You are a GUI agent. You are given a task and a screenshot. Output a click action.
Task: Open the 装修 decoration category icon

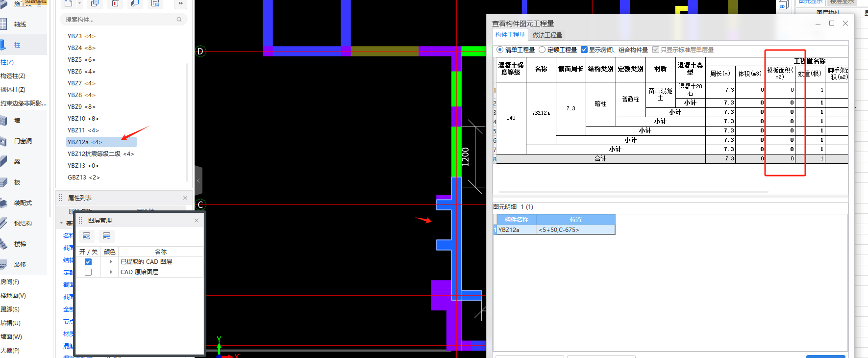(x=4, y=264)
